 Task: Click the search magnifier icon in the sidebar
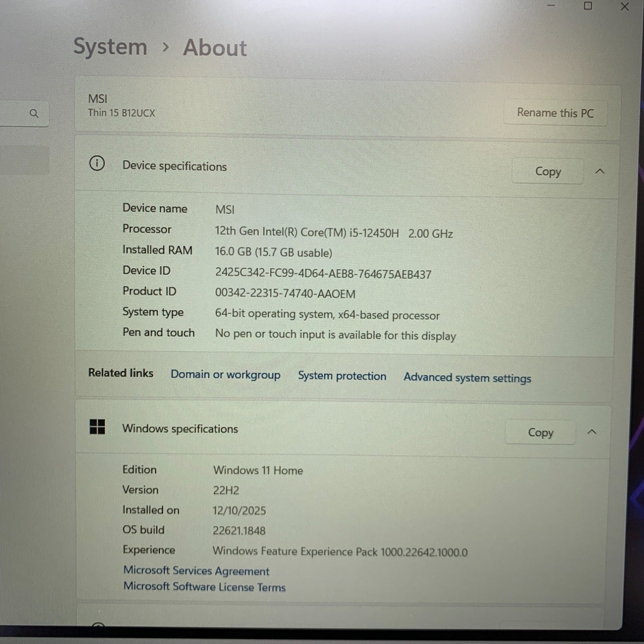point(34,113)
